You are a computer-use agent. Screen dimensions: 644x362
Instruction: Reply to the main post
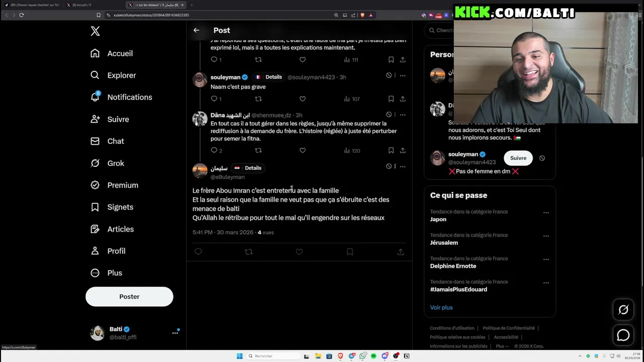pyautogui.click(x=198, y=252)
